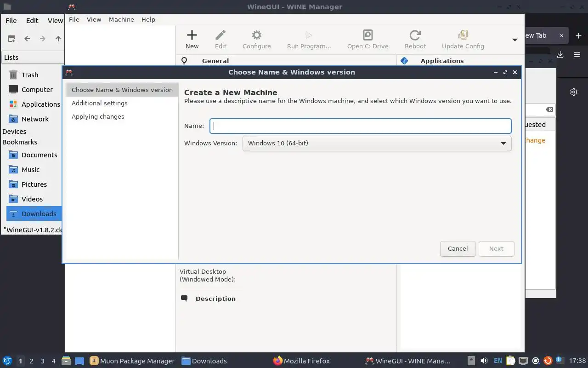588x368 pixels.
Task: Select Downloads bookmark in file manager
Action: [34, 214]
